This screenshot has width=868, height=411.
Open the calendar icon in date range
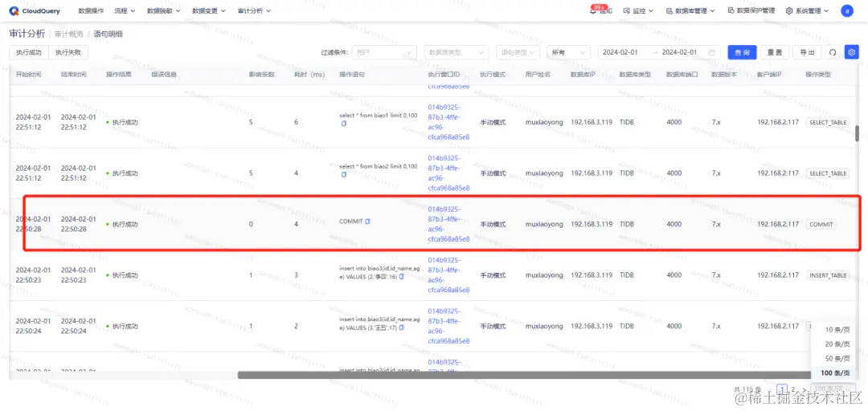(x=711, y=52)
